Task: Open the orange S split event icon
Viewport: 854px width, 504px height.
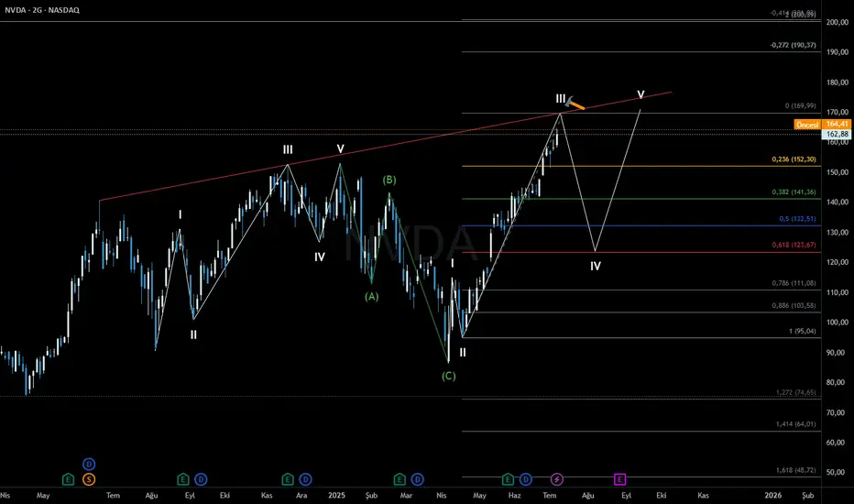Action: 89,479
